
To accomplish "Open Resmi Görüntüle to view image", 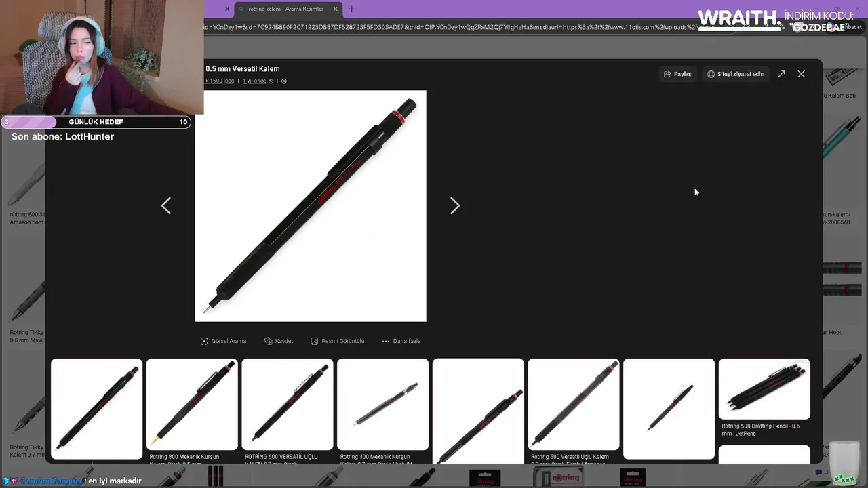I will [337, 341].
